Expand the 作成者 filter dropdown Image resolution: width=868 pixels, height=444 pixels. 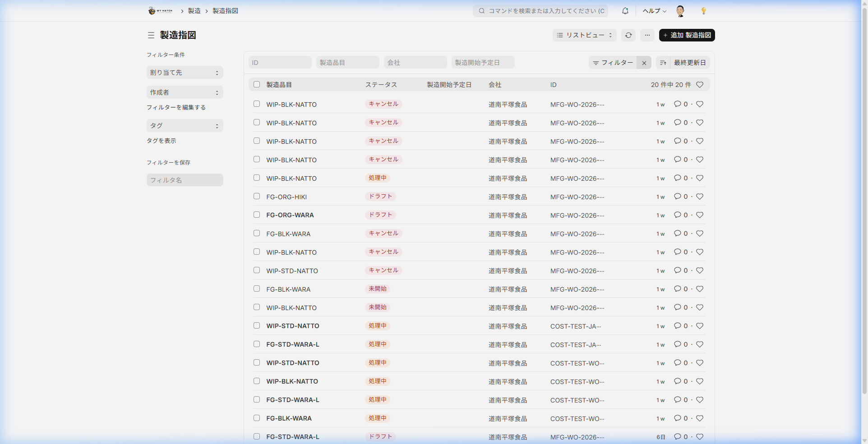click(x=185, y=92)
